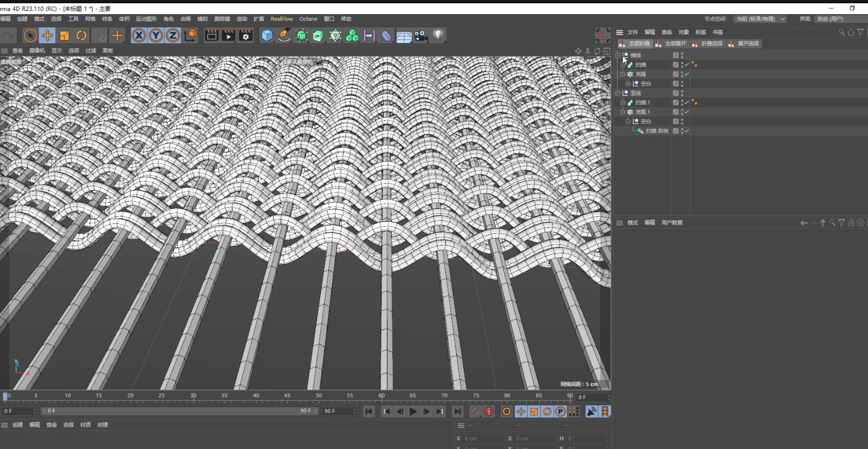Expand the 扫描.1 tree node
Image resolution: width=868 pixels, height=449 pixels.
tap(623, 102)
